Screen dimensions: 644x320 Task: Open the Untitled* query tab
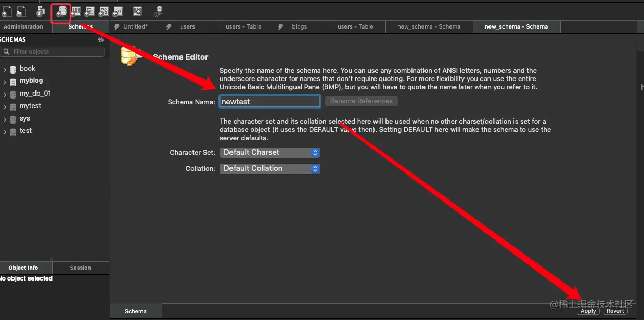(x=135, y=26)
